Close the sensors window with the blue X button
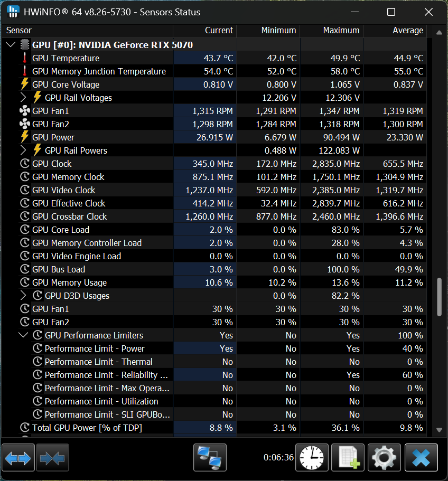 click(x=421, y=457)
